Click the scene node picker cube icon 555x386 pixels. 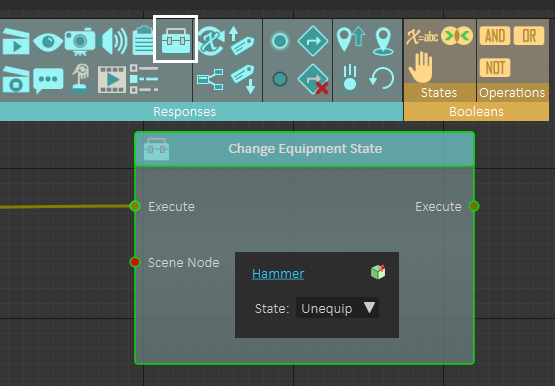point(378,272)
